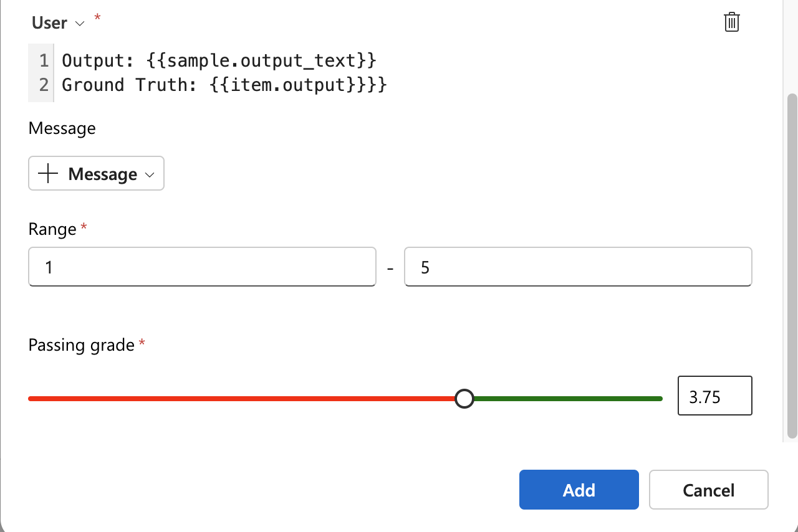
Task: Open the User role dropdown label
Action: point(49,23)
